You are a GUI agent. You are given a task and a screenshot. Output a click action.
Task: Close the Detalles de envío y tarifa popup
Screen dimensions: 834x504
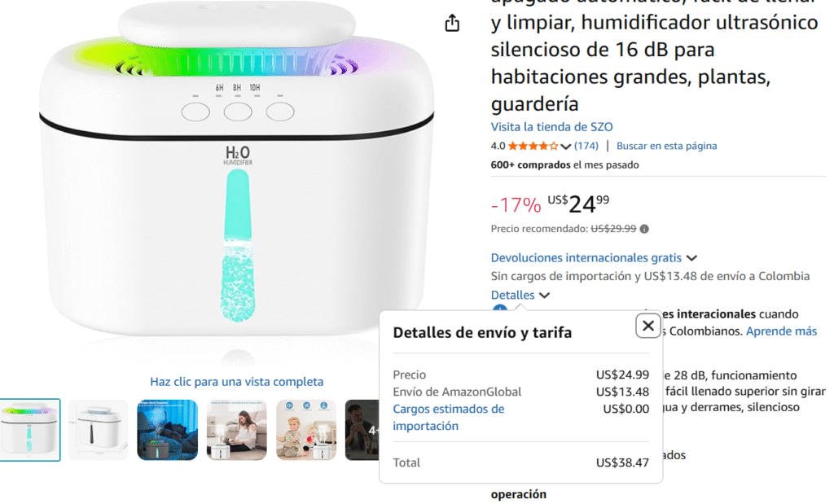coord(647,326)
